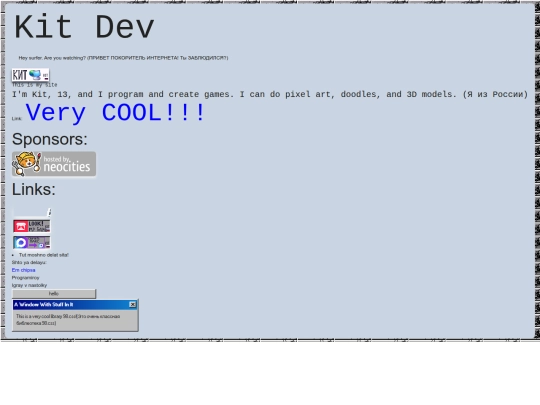Click the 'Sponsors:' heading
540x405 pixels.
tap(50, 139)
